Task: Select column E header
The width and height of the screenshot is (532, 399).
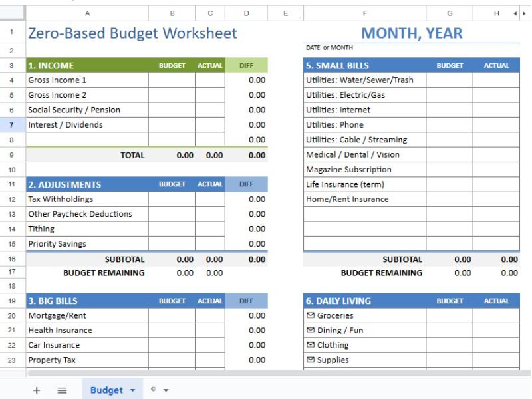Action: 285,13
